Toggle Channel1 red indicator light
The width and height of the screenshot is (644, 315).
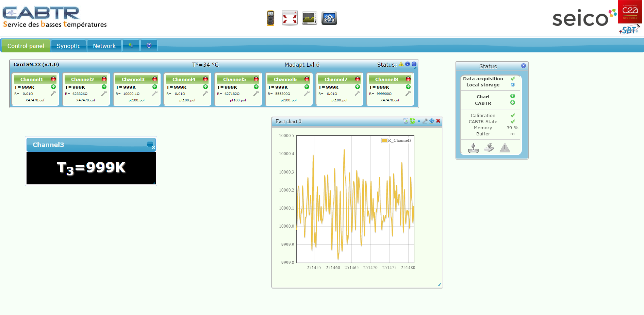[x=53, y=79]
